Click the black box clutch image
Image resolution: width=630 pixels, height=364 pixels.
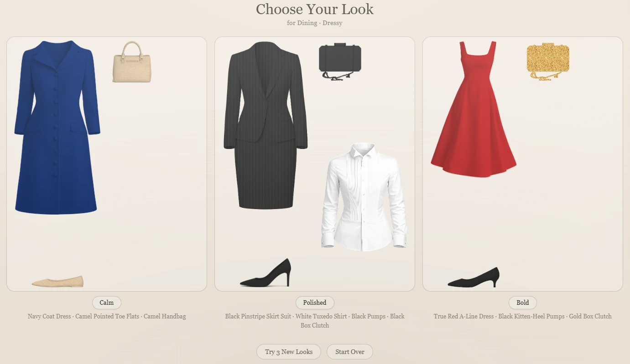(x=340, y=62)
